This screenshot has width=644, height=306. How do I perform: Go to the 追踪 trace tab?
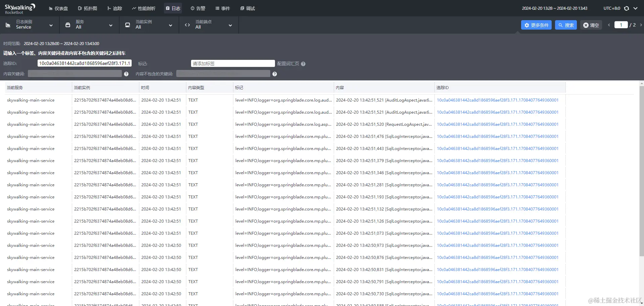point(114,8)
